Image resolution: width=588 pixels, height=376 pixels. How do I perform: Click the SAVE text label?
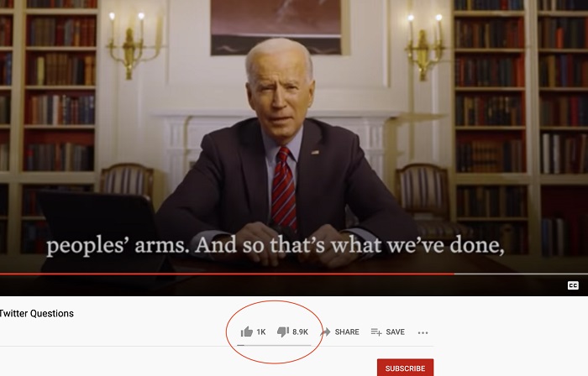[396, 332]
